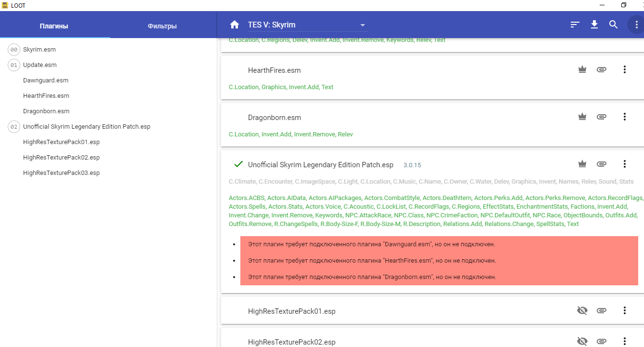Click the 01 load index badge
The height and width of the screenshot is (347, 644).
14,65
